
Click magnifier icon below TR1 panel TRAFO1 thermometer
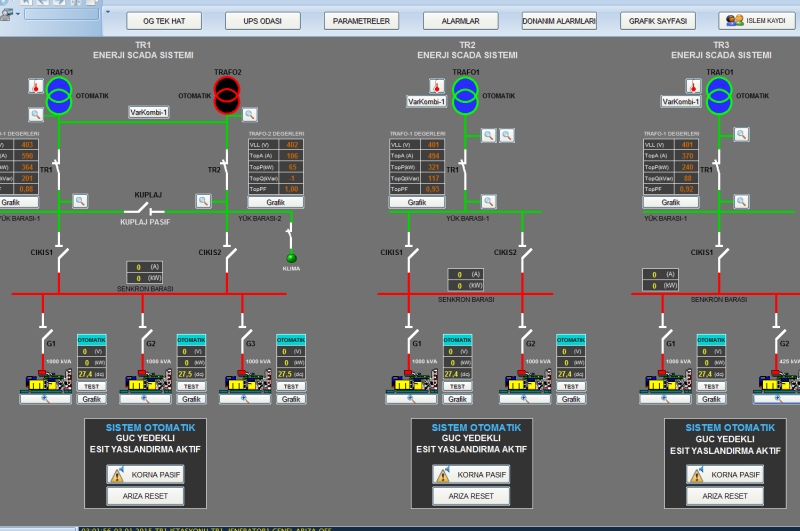pyautogui.click(x=36, y=114)
